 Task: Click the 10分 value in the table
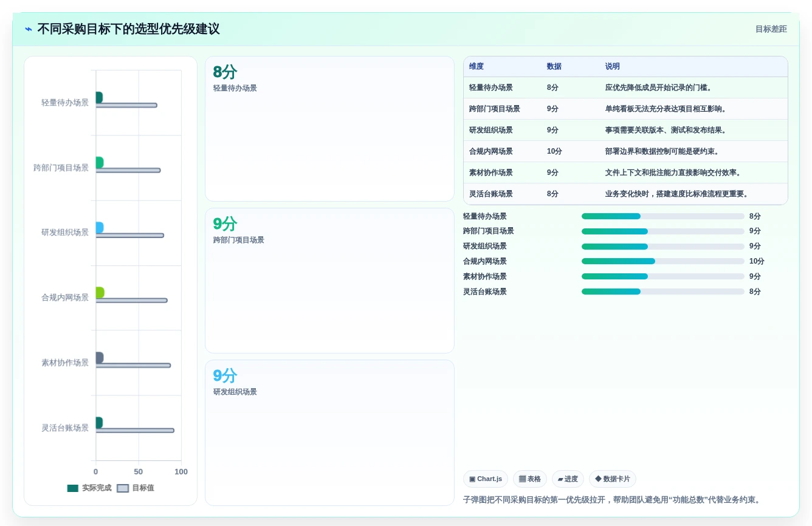(x=554, y=151)
